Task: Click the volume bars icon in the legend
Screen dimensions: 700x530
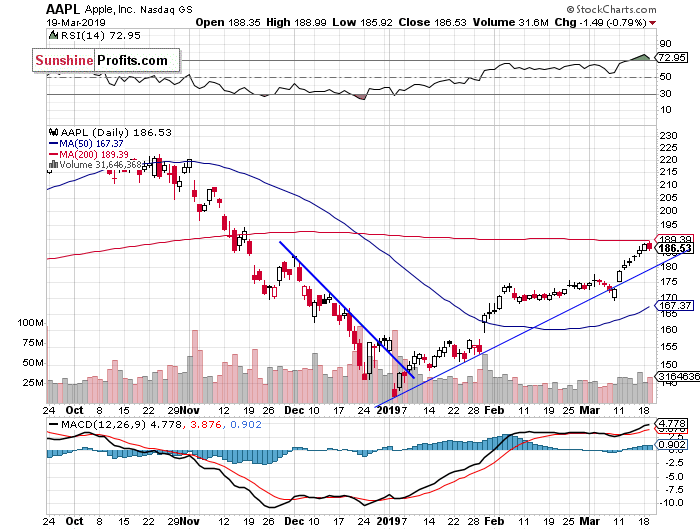Action: [x=53, y=164]
